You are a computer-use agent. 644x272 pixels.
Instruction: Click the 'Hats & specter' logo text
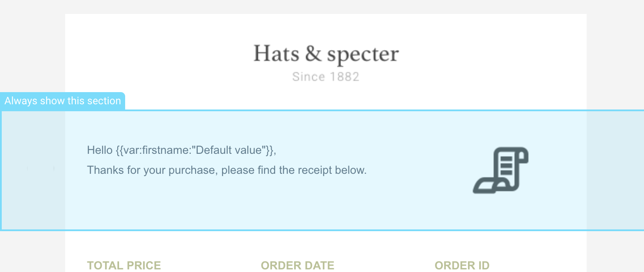(x=326, y=53)
